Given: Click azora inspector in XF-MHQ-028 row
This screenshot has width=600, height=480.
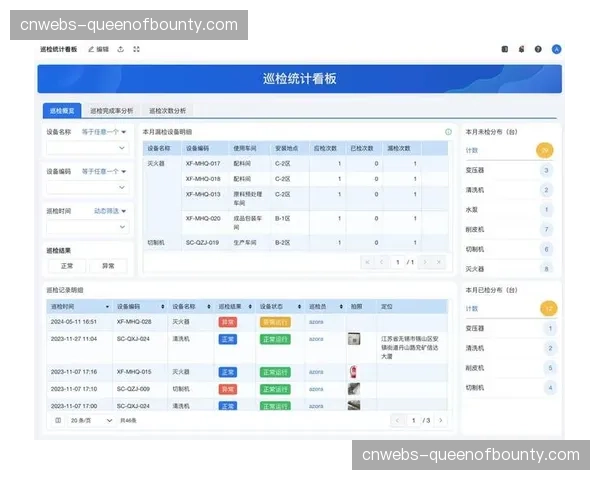Looking at the screenshot, I should pyautogui.click(x=316, y=322).
